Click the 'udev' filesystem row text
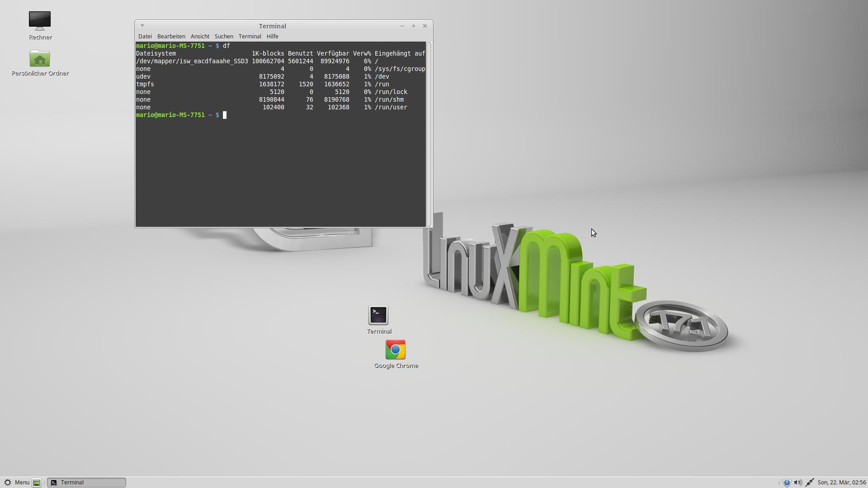This screenshot has width=868, height=488. coord(143,76)
